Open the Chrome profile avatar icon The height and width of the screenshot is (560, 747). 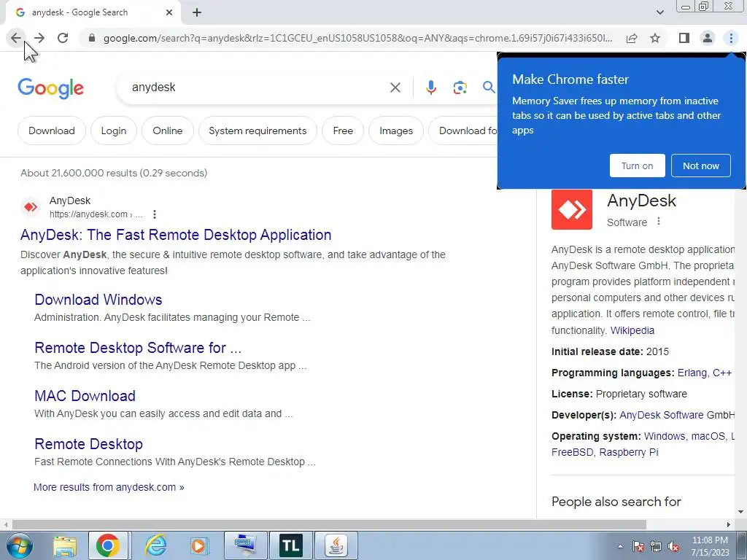[x=708, y=38]
